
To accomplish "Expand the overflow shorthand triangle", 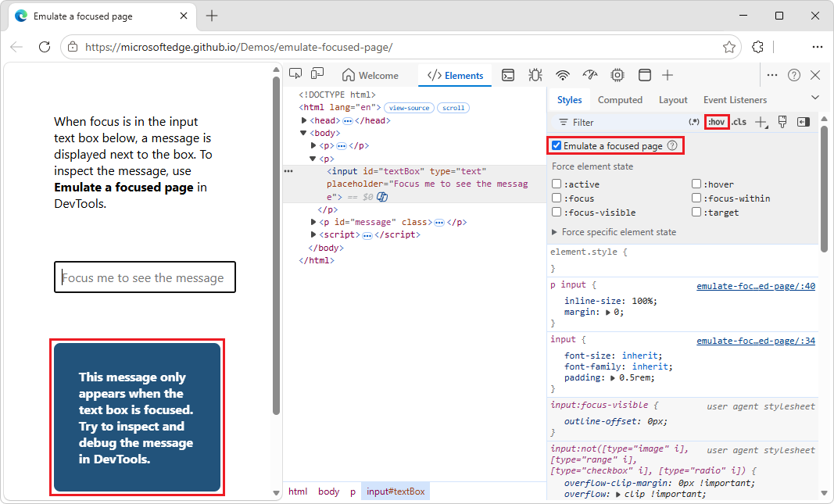I will pos(618,495).
